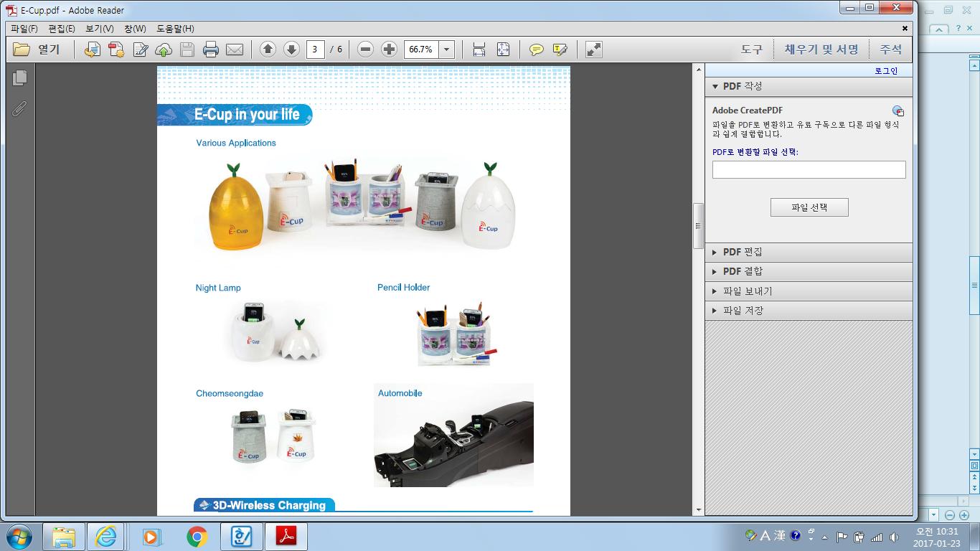The width and height of the screenshot is (980, 551).
Task: Click the 'Cheomseongdae' label text
Action: coord(230,393)
